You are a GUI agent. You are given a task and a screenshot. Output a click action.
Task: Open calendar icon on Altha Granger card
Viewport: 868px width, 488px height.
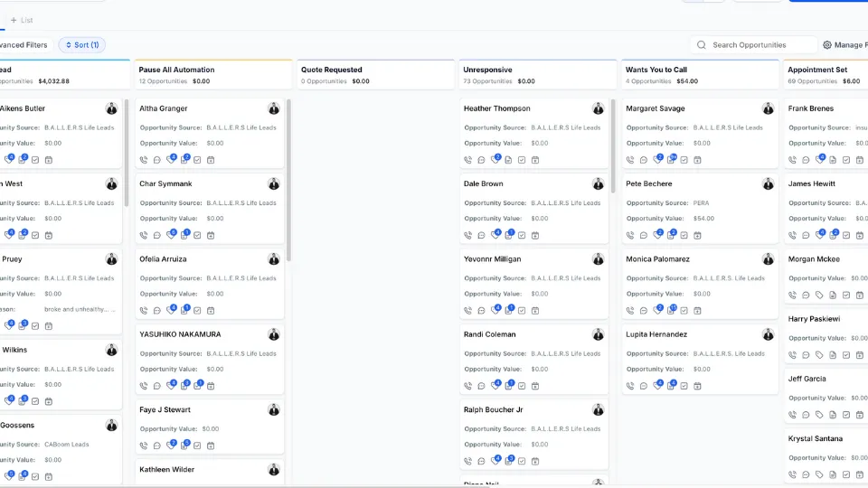coord(211,160)
